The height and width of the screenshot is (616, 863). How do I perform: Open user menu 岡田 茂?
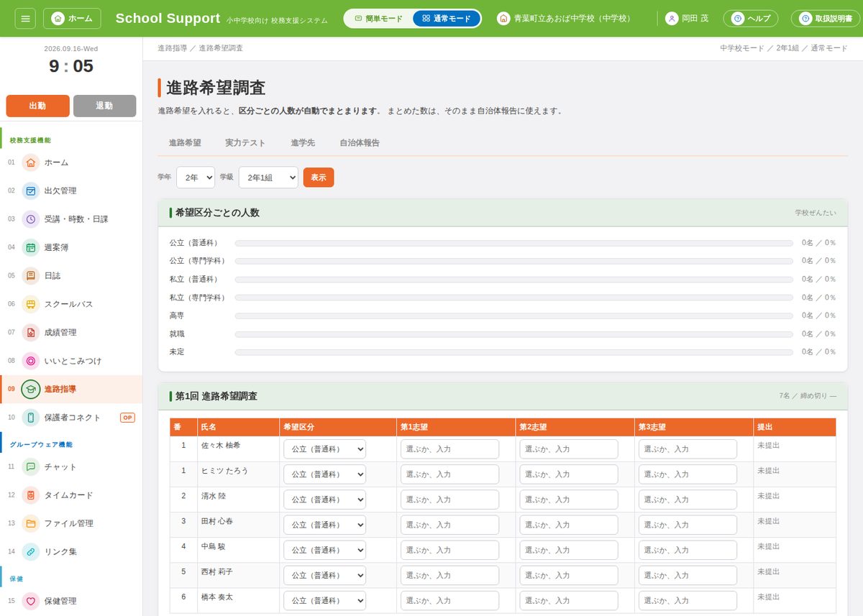click(x=687, y=19)
